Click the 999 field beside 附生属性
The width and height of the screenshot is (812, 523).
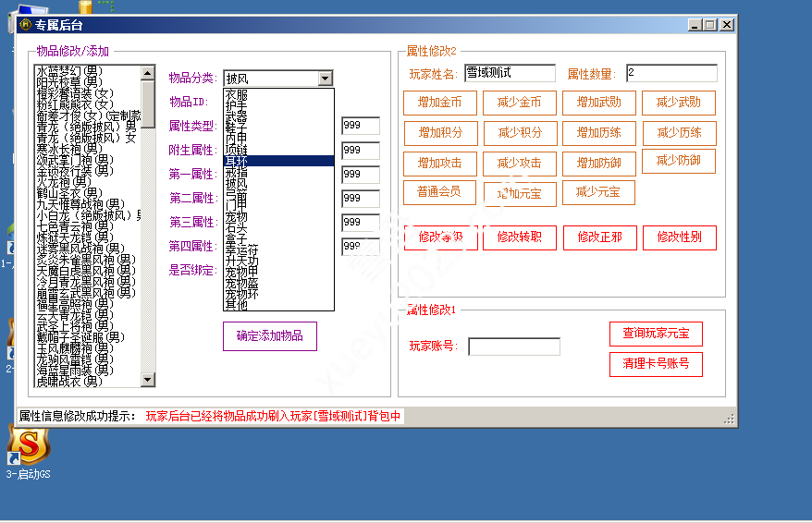coord(361,151)
